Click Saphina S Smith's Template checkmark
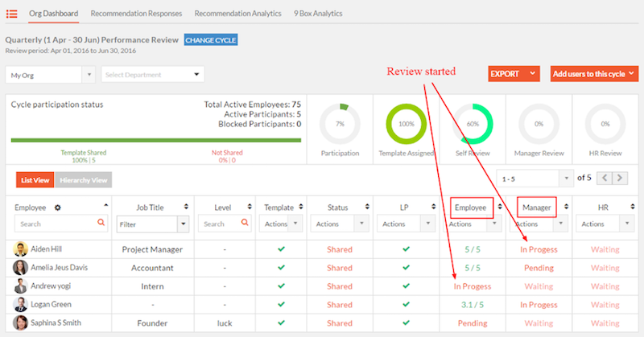 (281, 323)
